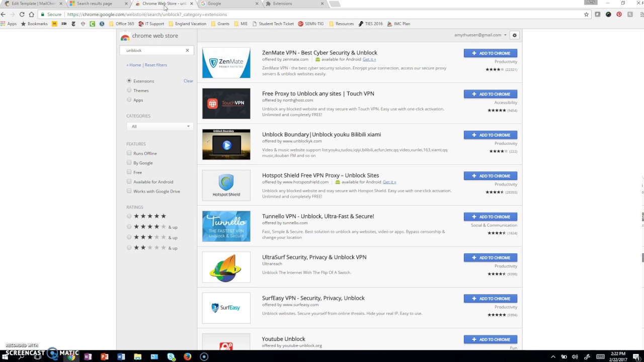Clear the type filter selection
This screenshot has width=644, height=362.
point(188,81)
